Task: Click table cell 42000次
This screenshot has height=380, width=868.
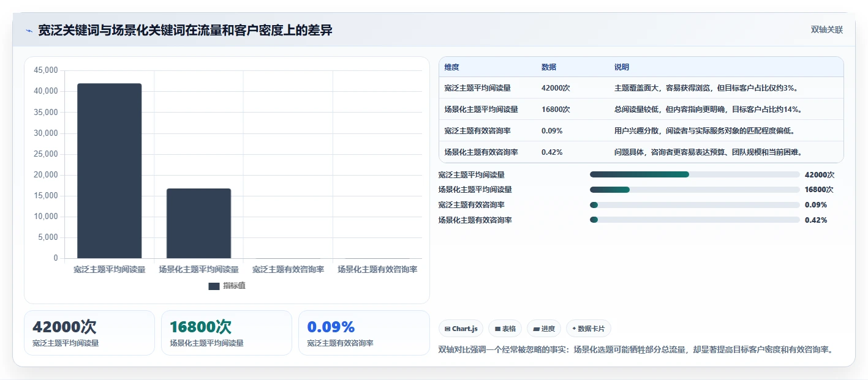Action: [556, 88]
